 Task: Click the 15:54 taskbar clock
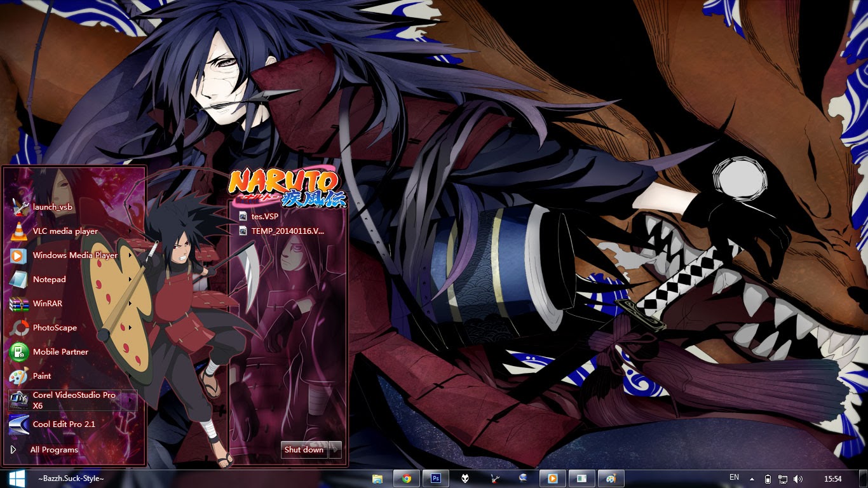point(832,479)
